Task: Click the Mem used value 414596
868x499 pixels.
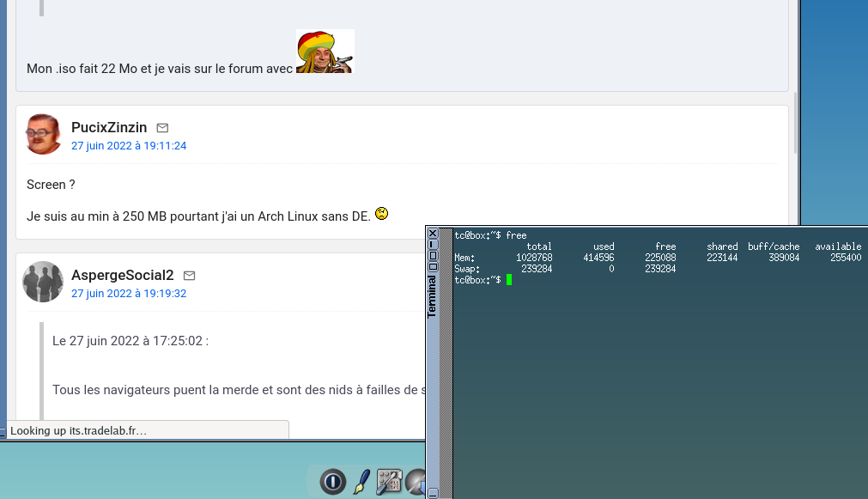Action: point(598,258)
